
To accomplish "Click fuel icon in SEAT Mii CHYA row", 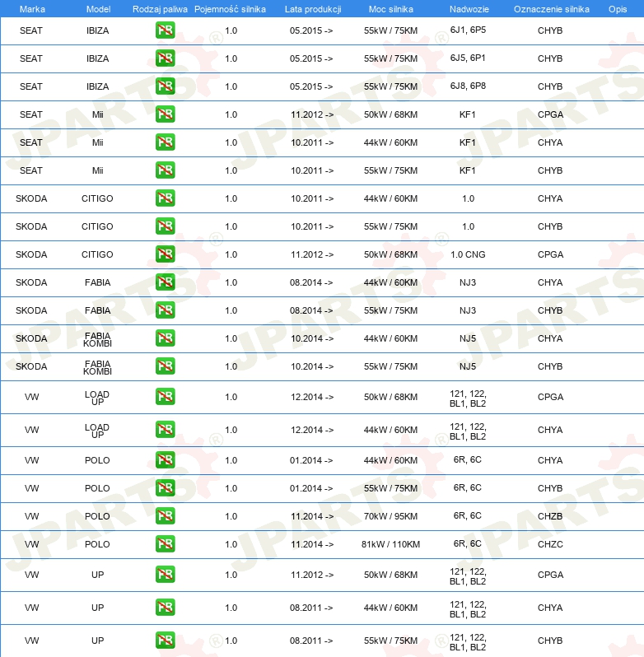I will 165,142.
